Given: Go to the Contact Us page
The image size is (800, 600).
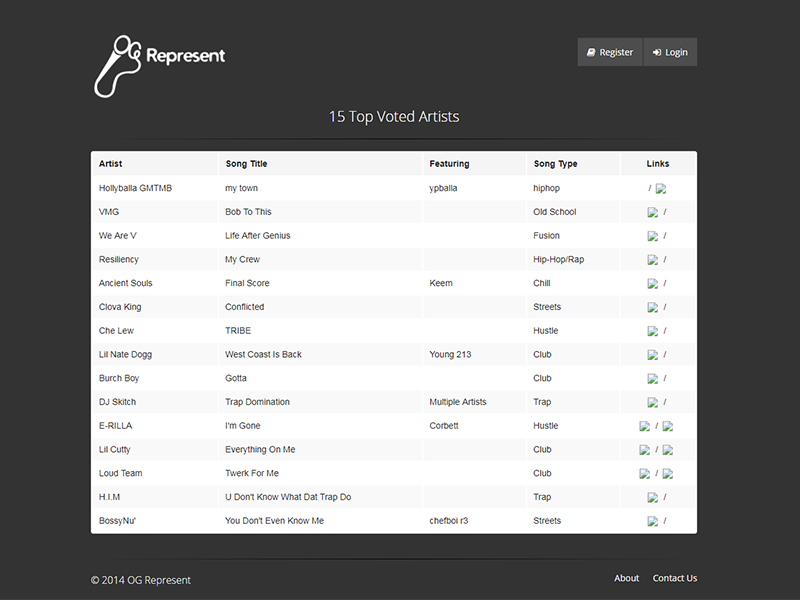Looking at the screenshot, I should 675,578.
